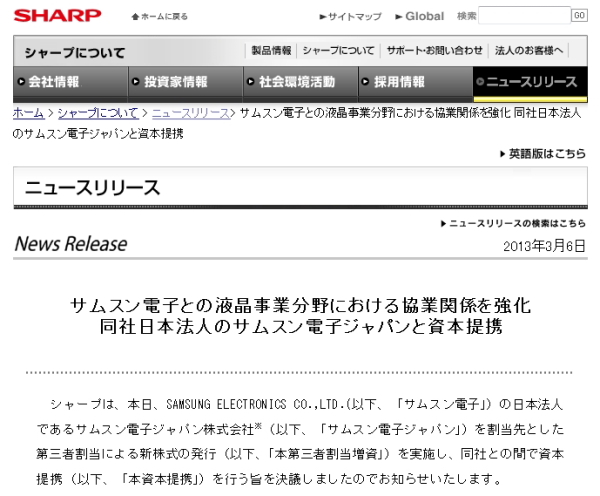Viewport: 600px width, 496px height.
Task: Open シャープについて in the top menu
Action: tap(338, 51)
